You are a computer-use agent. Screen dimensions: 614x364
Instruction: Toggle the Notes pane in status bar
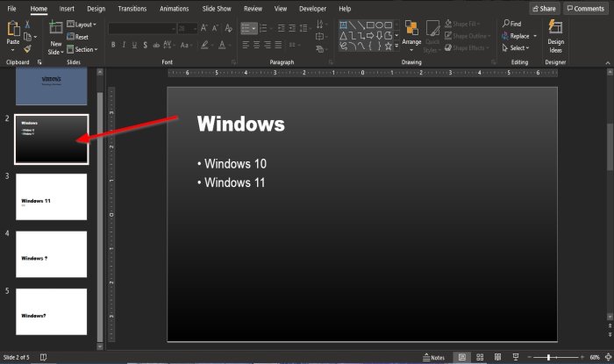[x=434, y=357]
